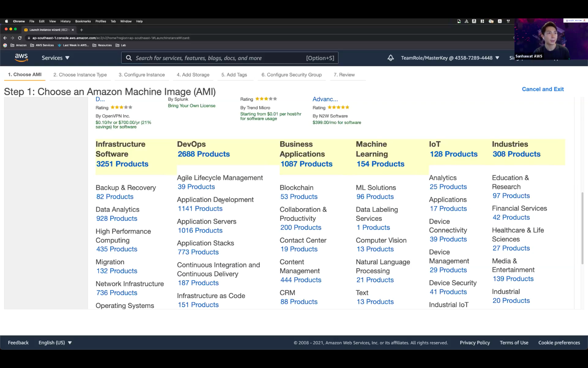
Task: Open Cookie preferences in footer
Action: [x=559, y=343]
